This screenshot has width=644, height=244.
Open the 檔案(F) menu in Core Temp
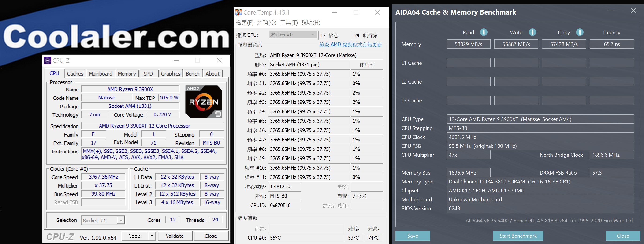[x=245, y=23]
